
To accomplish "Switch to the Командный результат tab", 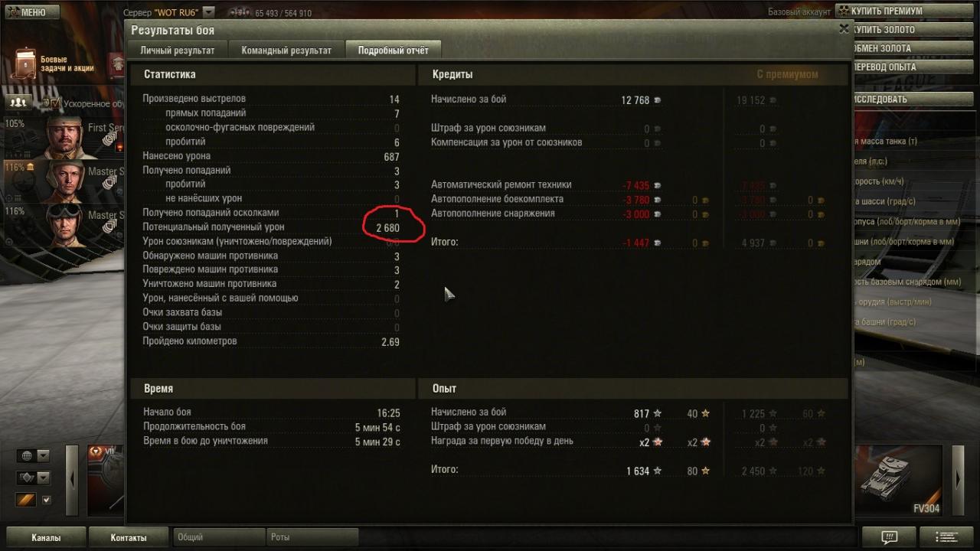I will 286,51.
